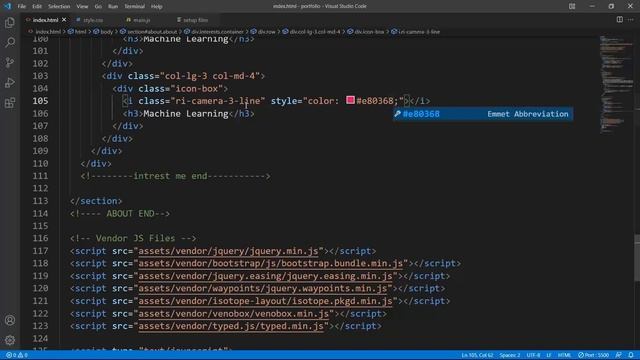
Task: Follow link to typed.min.js
Action: pos(231,326)
